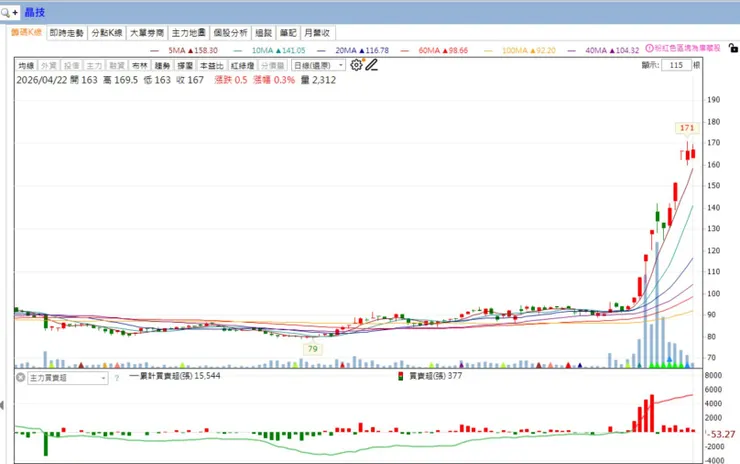Click the 100MA legend entry

point(520,50)
